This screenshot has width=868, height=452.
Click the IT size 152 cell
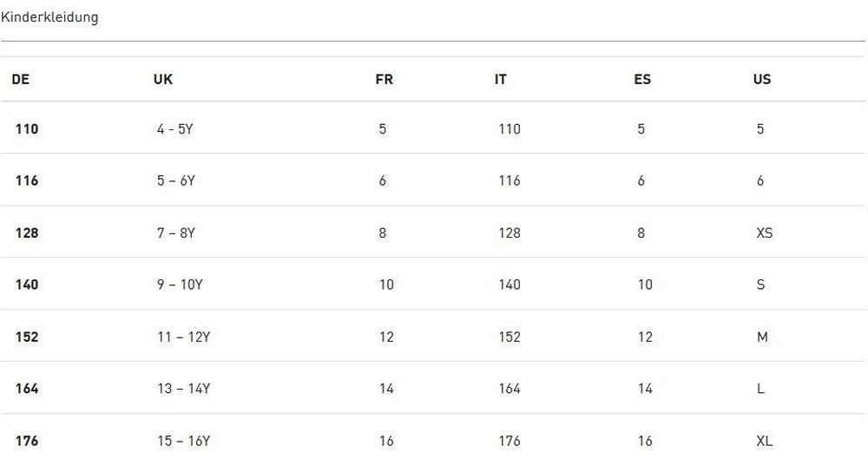pos(510,337)
